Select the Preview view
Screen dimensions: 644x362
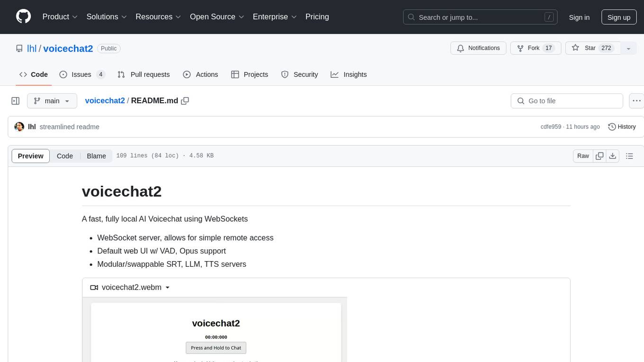coord(31,156)
